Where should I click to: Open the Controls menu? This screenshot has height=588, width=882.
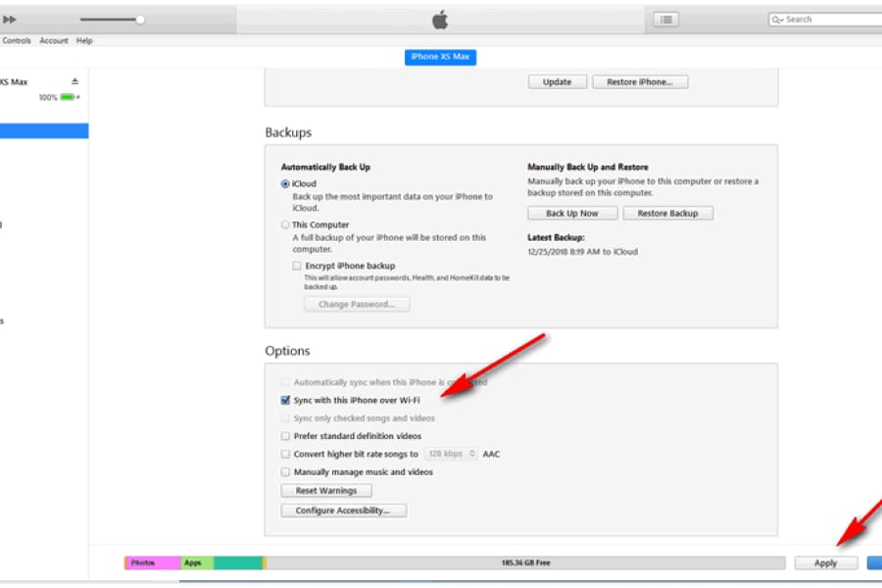click(17, 40)
